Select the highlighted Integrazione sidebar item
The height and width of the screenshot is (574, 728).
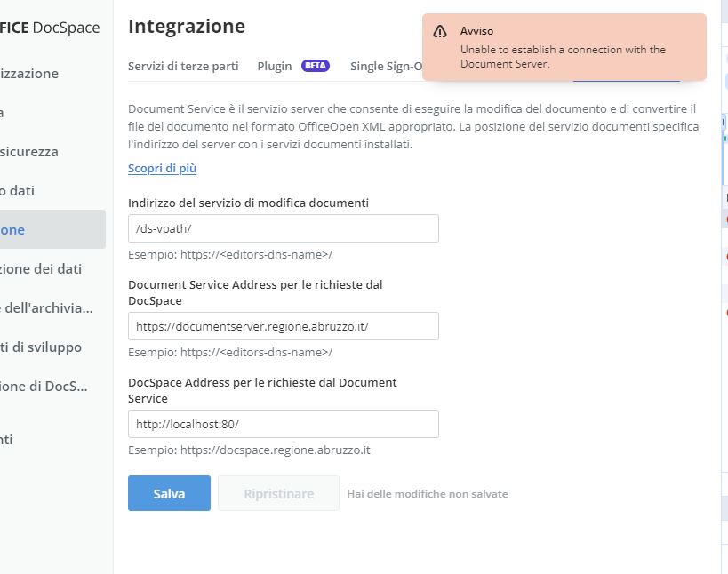pos(52,229)
